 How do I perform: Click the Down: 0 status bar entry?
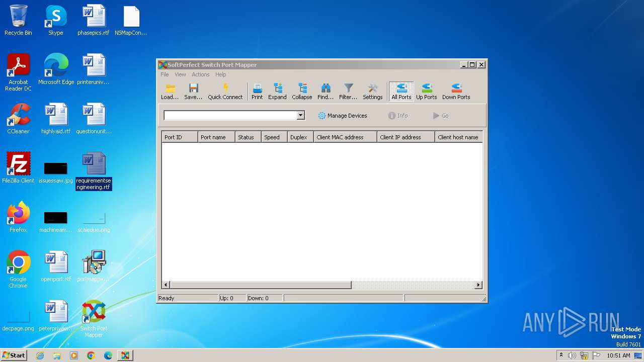(x=258, y=298)
